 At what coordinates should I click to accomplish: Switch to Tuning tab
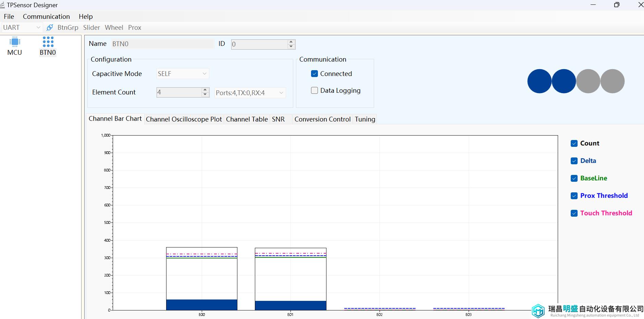(x=365, y=119)
